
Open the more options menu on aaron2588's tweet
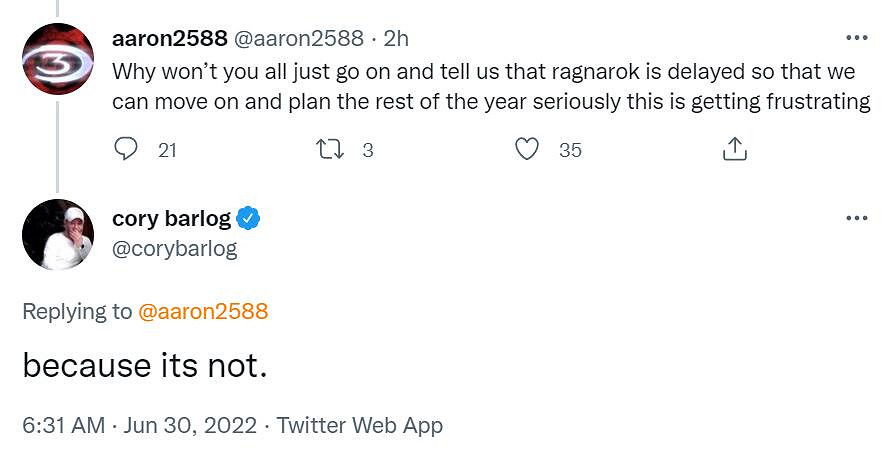tap(857, 39)
